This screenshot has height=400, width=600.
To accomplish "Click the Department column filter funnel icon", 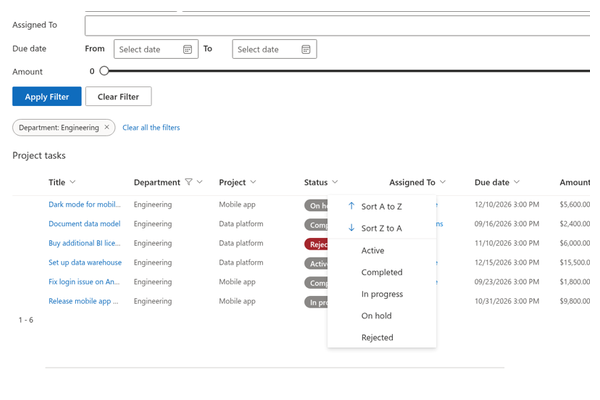I will (x=188, y=182).
